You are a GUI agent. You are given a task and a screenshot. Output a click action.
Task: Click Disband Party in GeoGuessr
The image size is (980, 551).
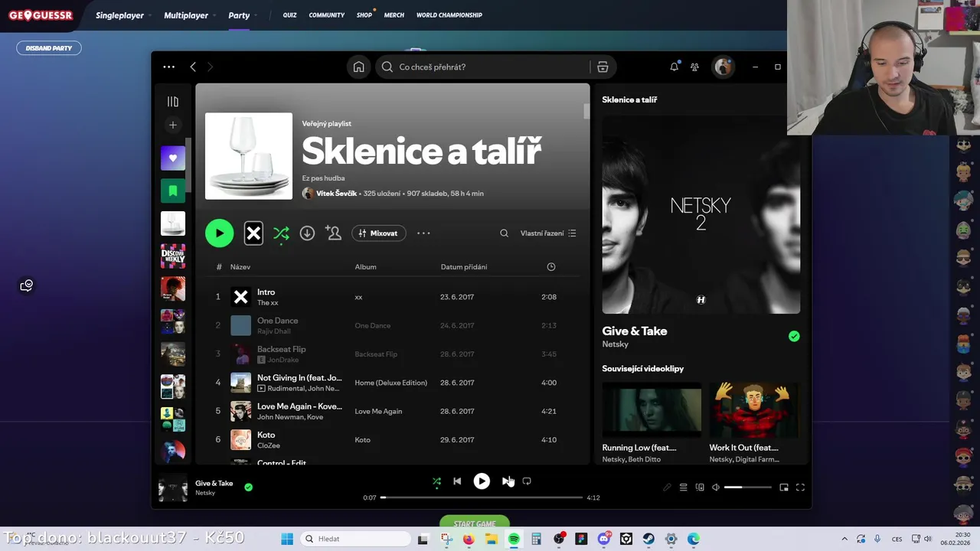(49, 48)
